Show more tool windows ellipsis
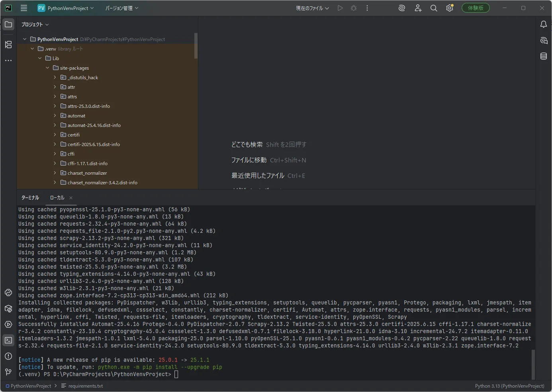The image size is (552, 392). click(8, 60)
